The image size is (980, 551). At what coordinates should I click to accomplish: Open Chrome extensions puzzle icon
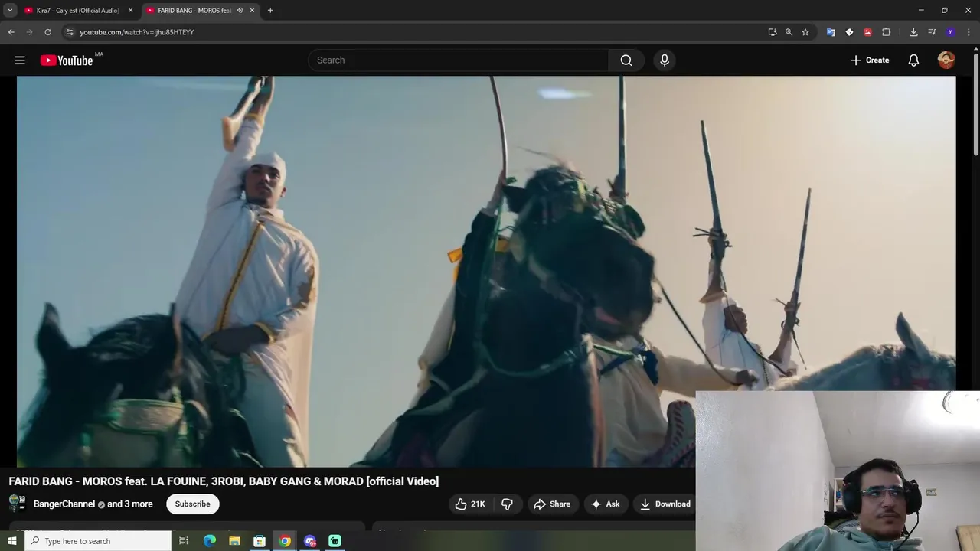tap(887, 32)
